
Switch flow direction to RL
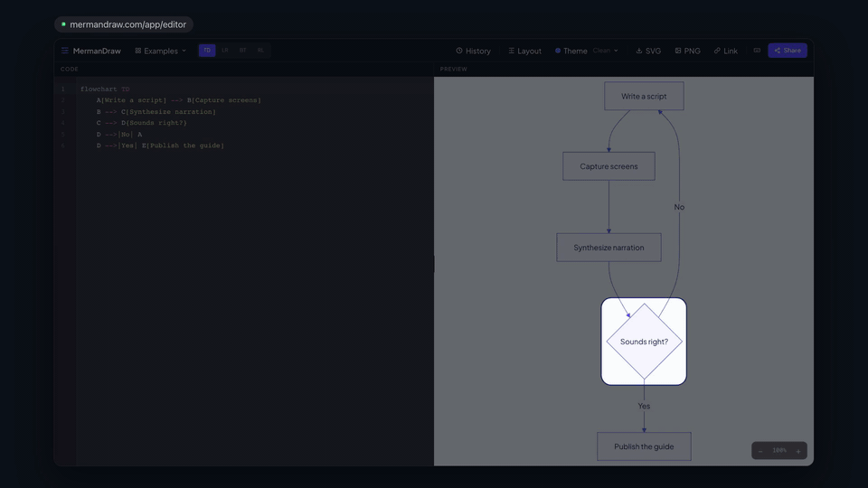pos(260,51)
